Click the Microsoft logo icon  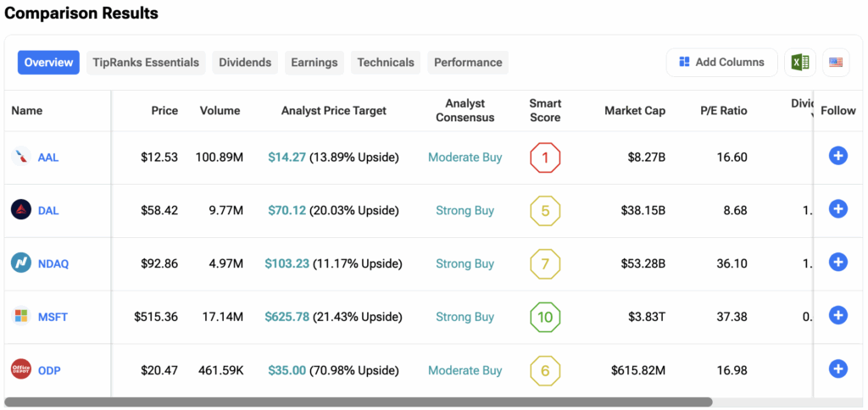point(21,317)
